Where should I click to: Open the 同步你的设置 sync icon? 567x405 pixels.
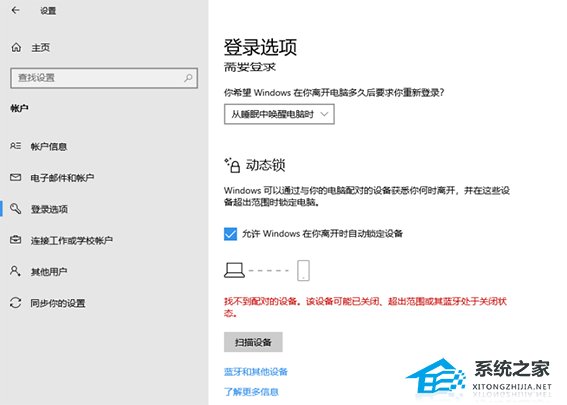click(15, 303)
